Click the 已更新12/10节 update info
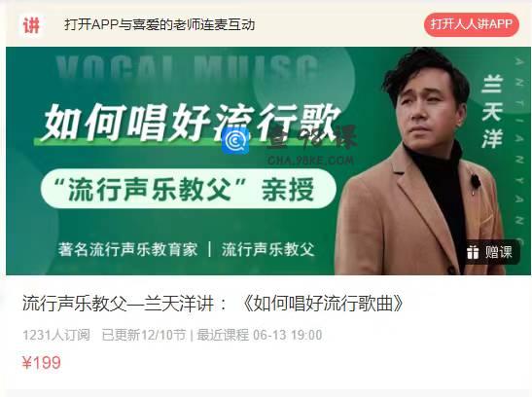This screenshot has height=397, width=532. 144,335
